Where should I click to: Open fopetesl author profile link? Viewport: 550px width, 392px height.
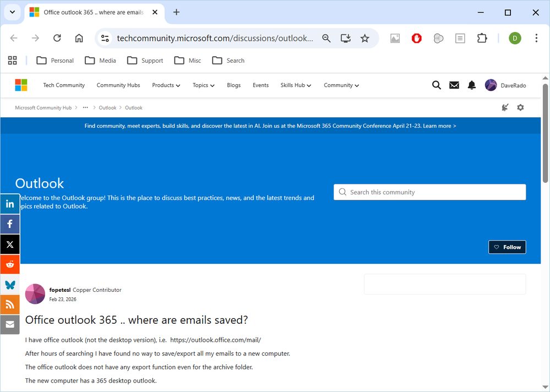point(60,290)
